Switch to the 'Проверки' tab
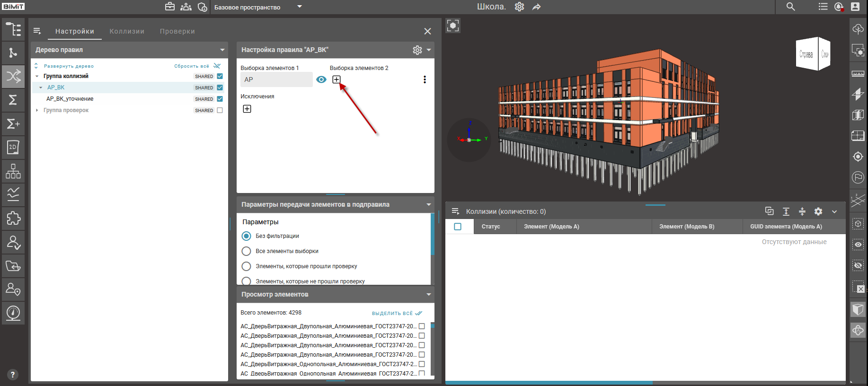The height and width of the screenshot is (386, 868). [x=177, y=31]
